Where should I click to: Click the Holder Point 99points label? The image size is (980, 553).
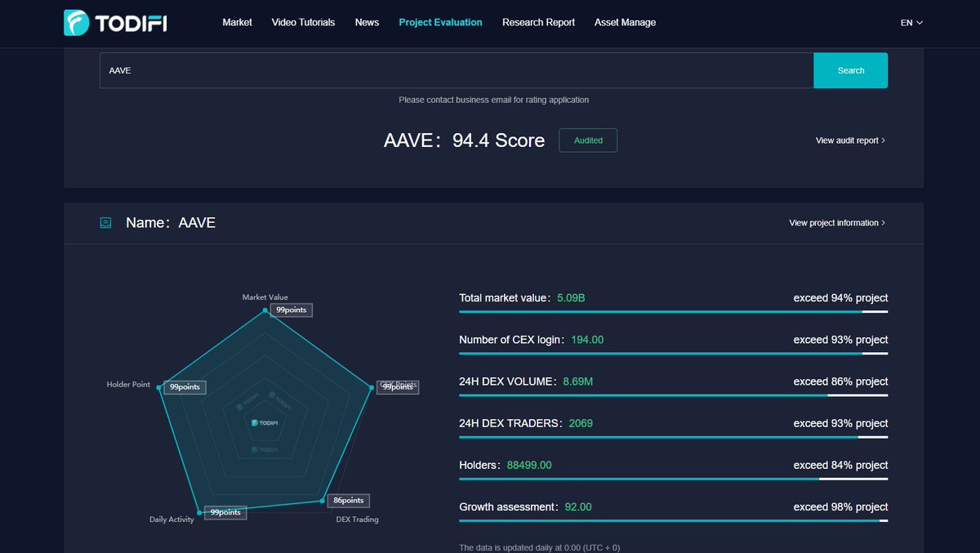pos(185,386)
